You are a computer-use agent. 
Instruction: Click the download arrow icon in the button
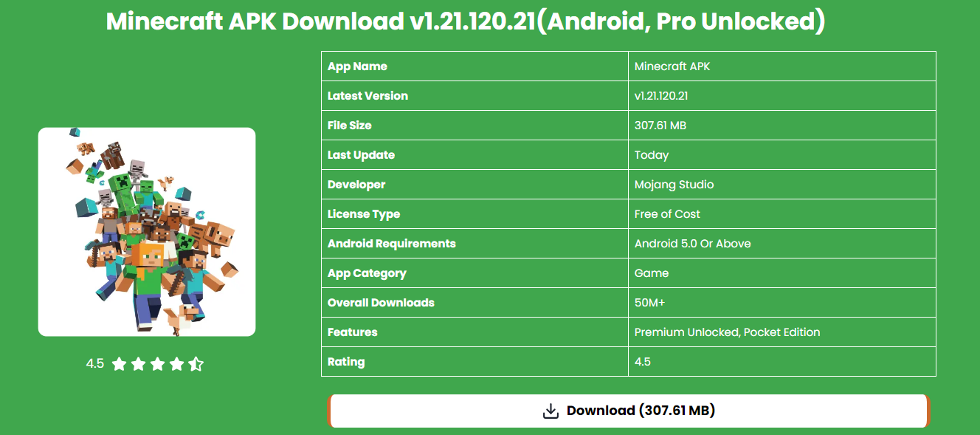pos(551,411)
